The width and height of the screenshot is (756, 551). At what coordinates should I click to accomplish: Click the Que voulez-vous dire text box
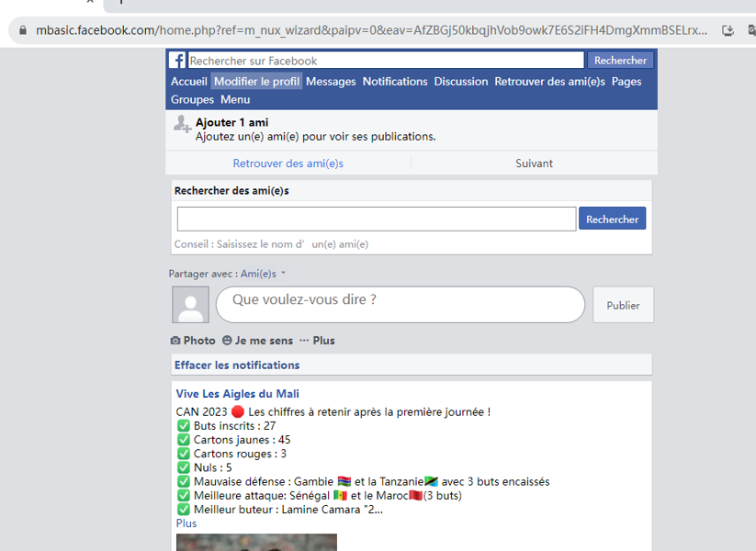[401, 305]
